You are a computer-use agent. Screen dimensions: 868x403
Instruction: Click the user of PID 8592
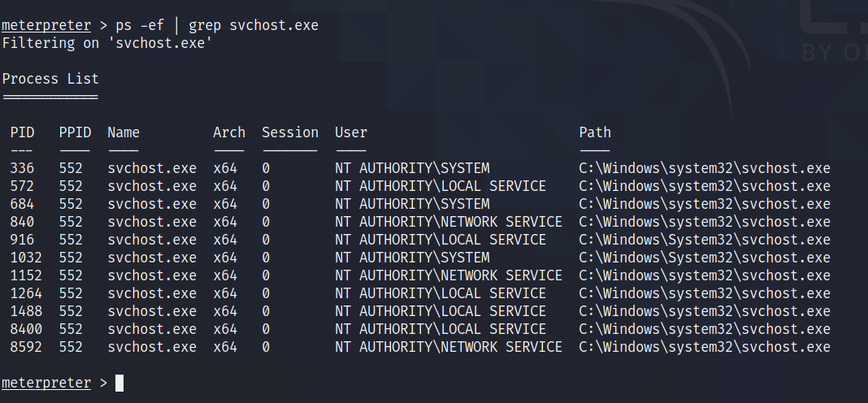(449, 347)
